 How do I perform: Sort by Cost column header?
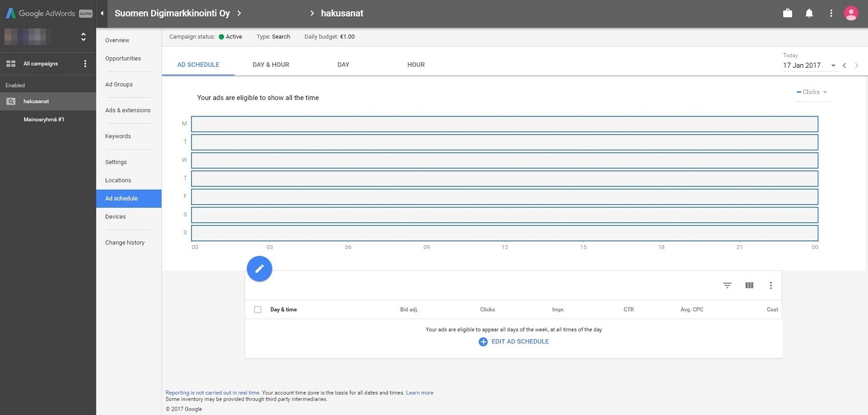773,310
